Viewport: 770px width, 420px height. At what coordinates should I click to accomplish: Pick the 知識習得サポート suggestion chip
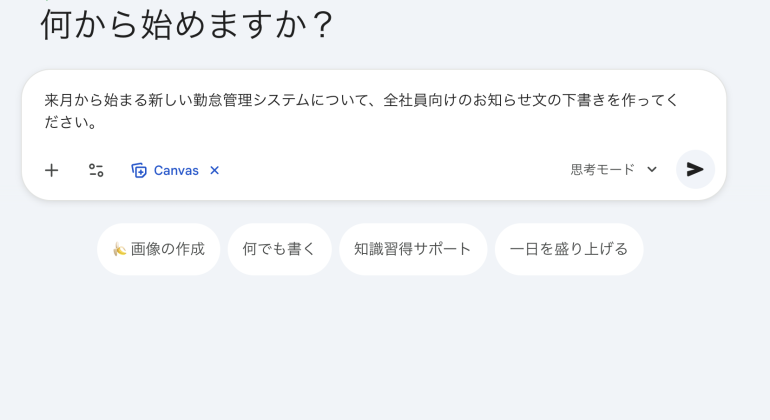coord(412,249)
